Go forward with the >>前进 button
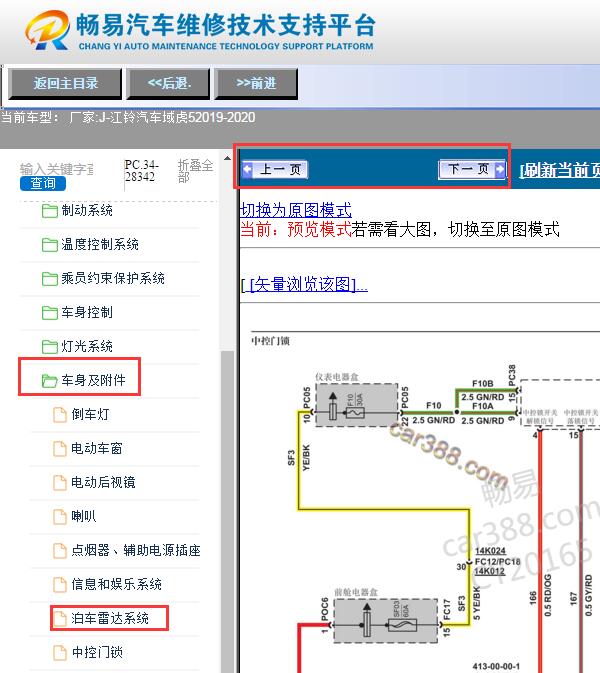Viewport: 600px width, 673px height. [x=256, y=83]
